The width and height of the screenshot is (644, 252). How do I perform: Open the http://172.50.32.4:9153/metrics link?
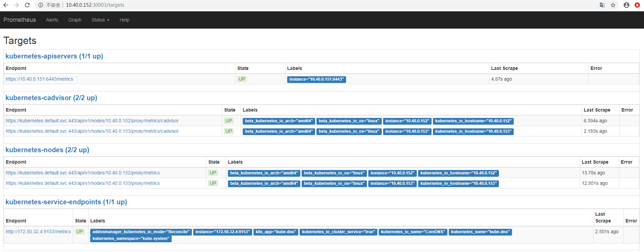(x=38, y=232)
